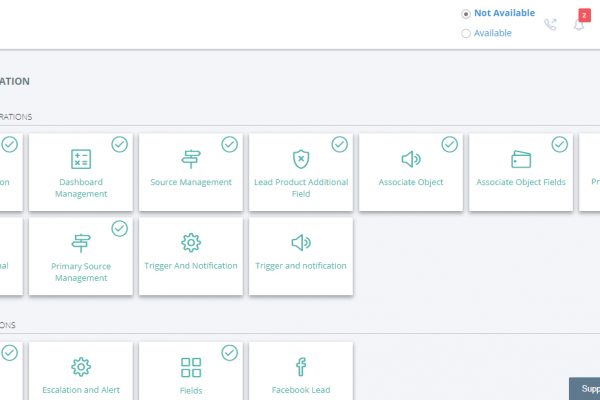Open the Trigger and notification speaker card label
This screenshot has width=600, height=400.
[301, 266]
